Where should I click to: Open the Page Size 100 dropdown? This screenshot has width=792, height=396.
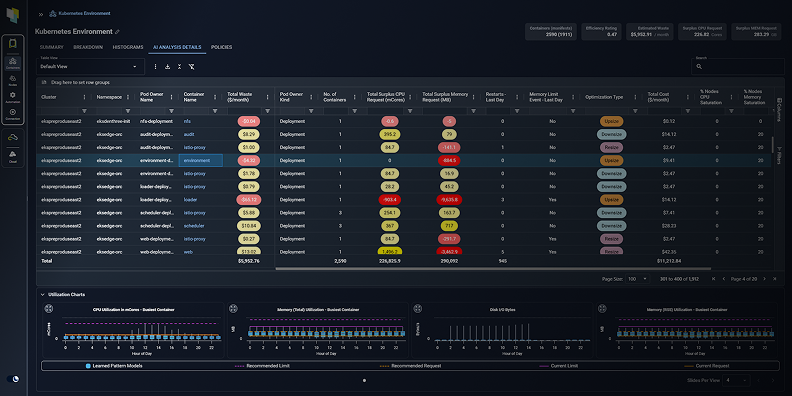[x=638, y=279]
